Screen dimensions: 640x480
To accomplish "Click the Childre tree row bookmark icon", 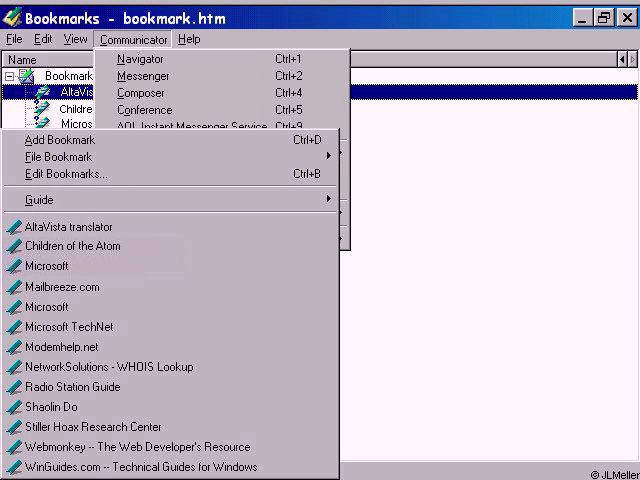I will click(42, 109).
